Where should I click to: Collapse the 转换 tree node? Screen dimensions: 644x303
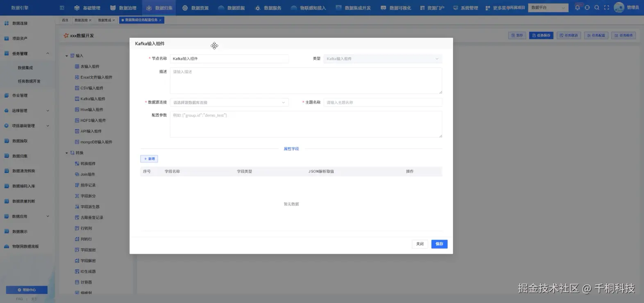click(67, 153)
